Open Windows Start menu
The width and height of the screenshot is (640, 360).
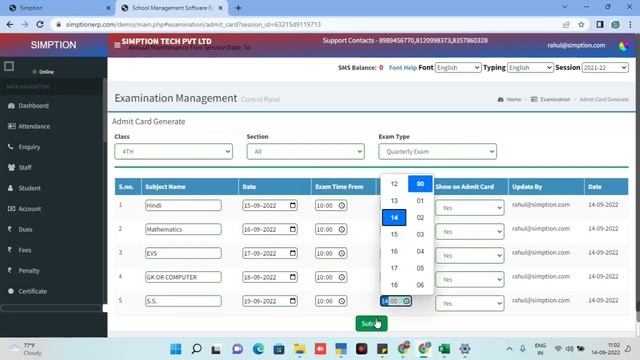[x=176, y=349]
